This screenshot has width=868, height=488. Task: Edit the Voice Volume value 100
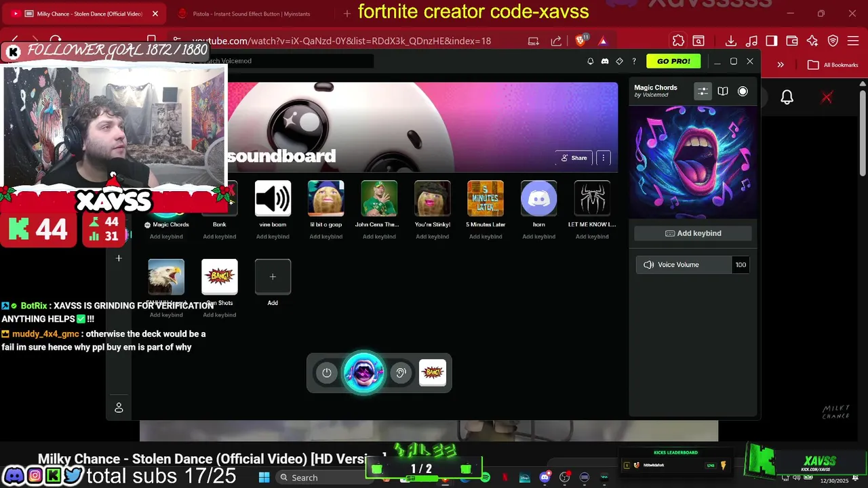741,265
